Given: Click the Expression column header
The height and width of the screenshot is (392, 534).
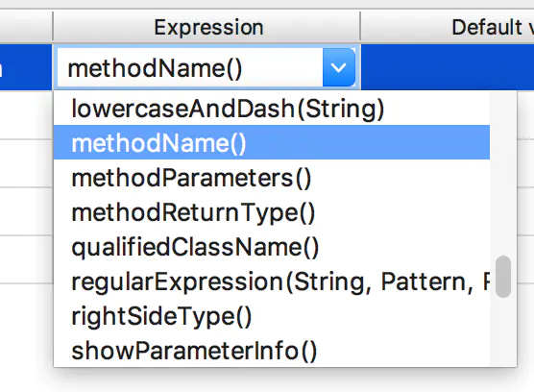Looking at the screenshot, I should 206,27.
